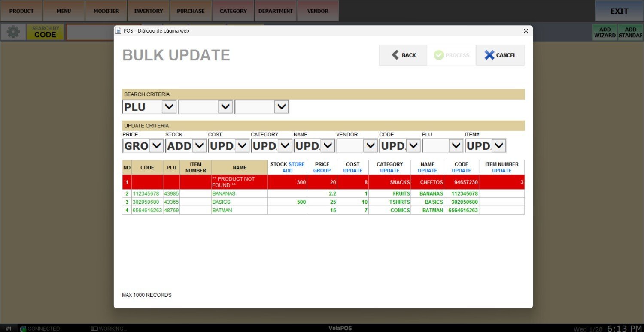The height and width of the screenshot is (332, 644).
Task: Click the Search by Code button
Action: point(45,32)
